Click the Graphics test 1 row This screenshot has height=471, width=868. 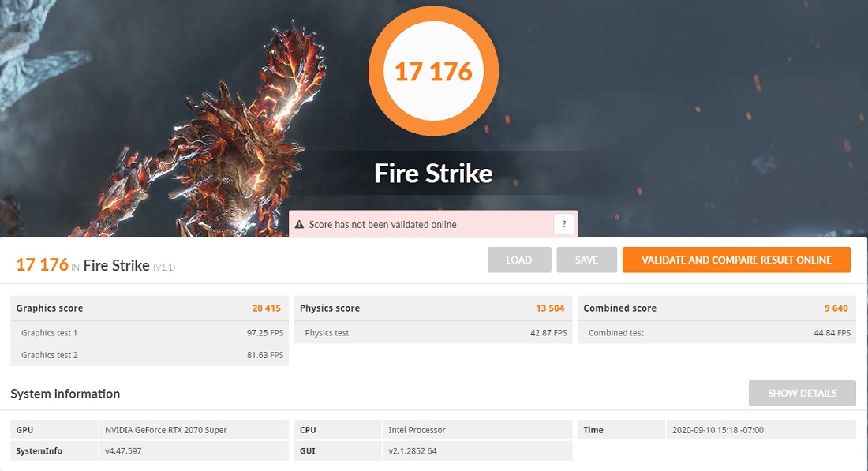149,333
